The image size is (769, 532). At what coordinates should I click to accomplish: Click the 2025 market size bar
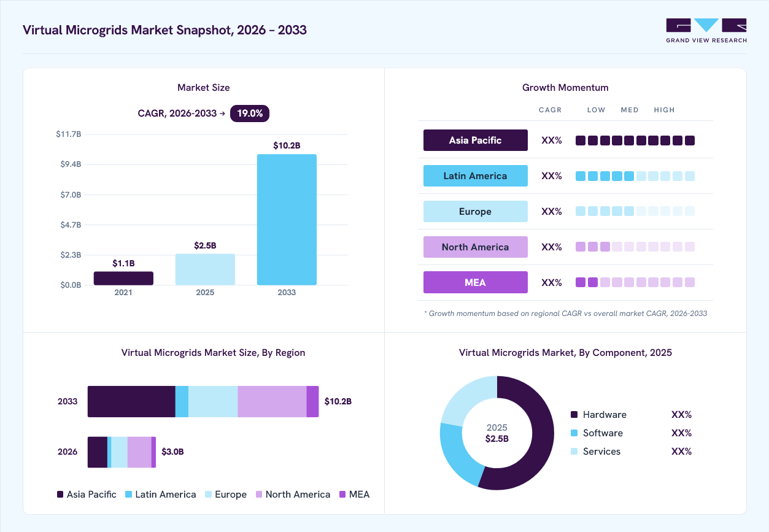[205, 269]
